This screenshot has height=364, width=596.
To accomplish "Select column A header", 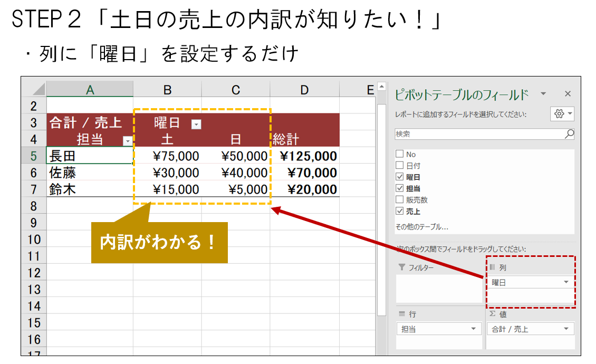I will coord(90,90).
